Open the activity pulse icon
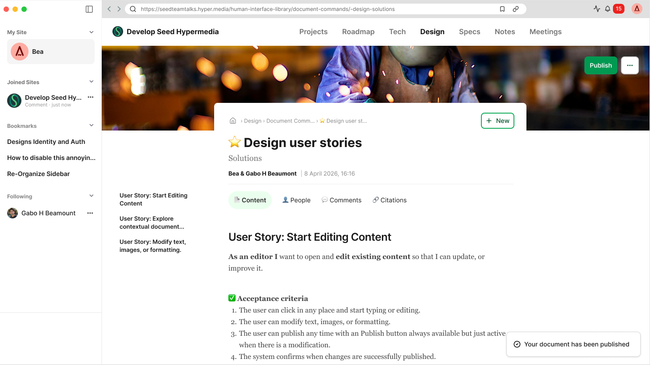 pos(597,9)
